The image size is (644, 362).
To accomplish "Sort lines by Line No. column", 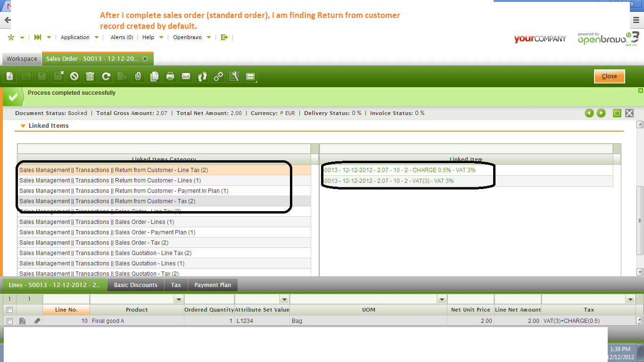I will click(x=66, y=310).
